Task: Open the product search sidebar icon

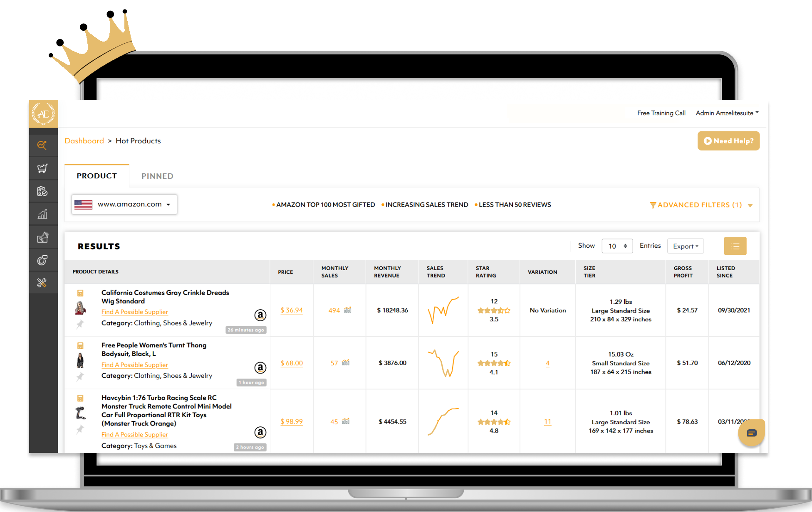Action: coord(42,145)
